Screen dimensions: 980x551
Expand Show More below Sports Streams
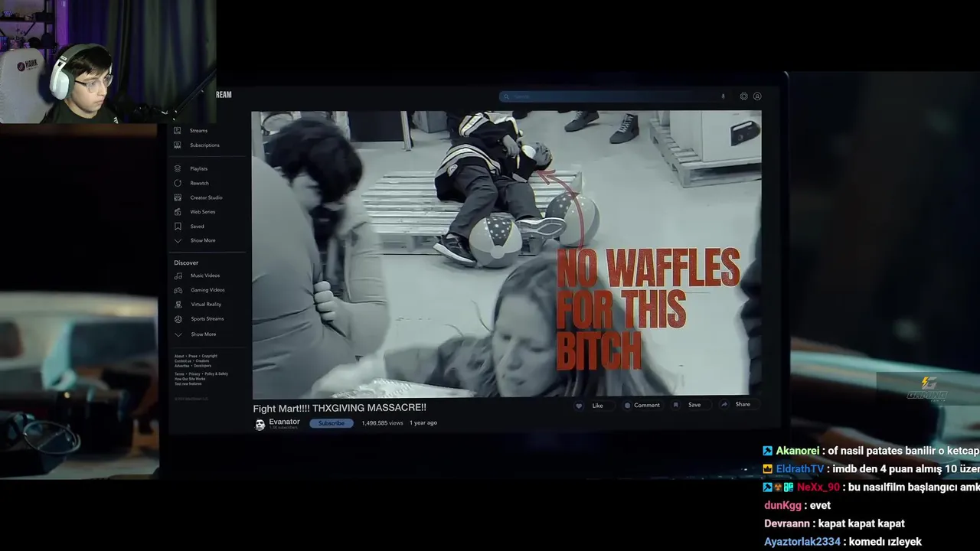pos(195,334)
